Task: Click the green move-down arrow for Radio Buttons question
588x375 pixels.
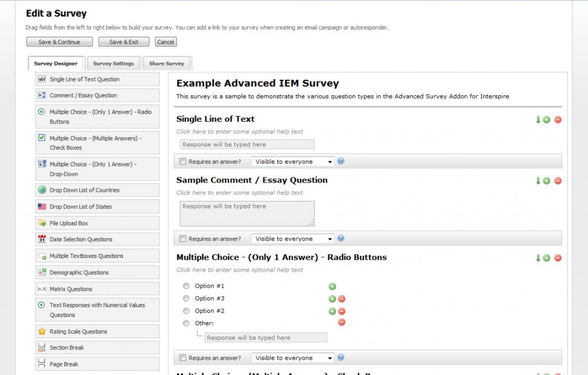Action: coord(537,258)
